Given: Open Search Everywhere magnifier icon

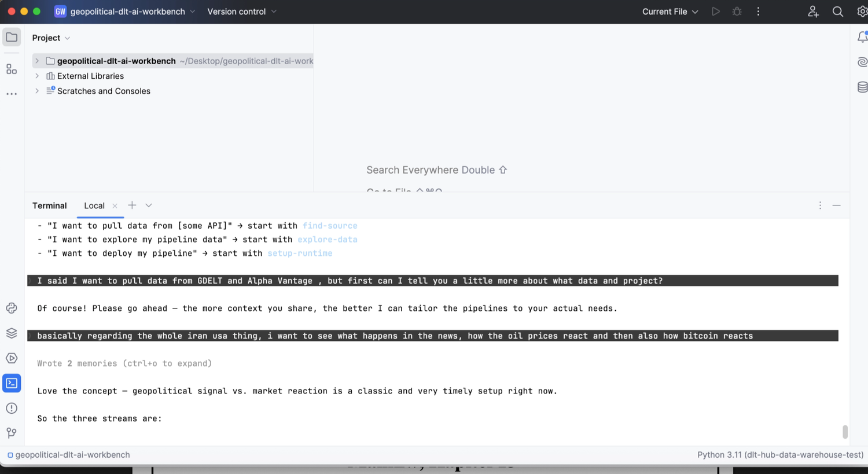Looking at the screenshot, I should (x=837, y=12).
